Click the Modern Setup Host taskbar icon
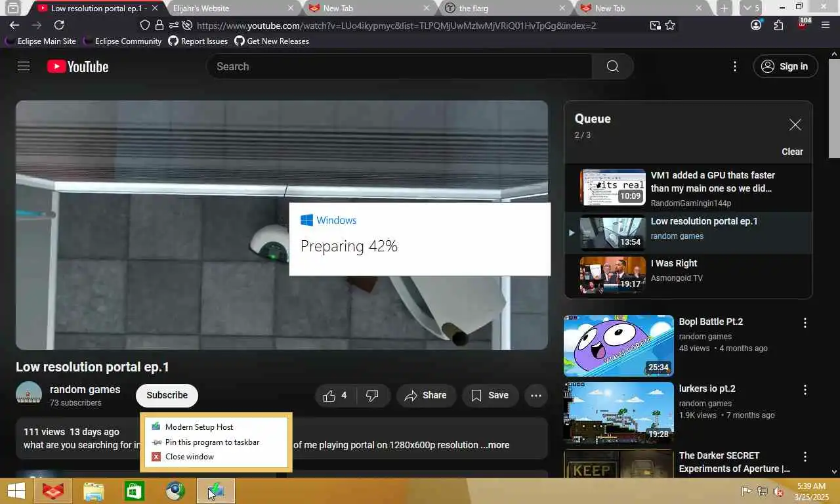 click(x=216, y=491)
